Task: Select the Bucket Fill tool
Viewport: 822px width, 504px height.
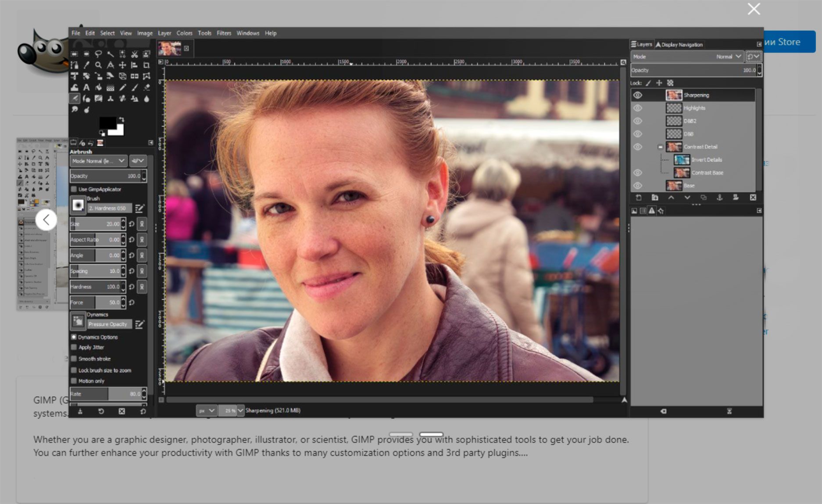Action: [98, 88]
